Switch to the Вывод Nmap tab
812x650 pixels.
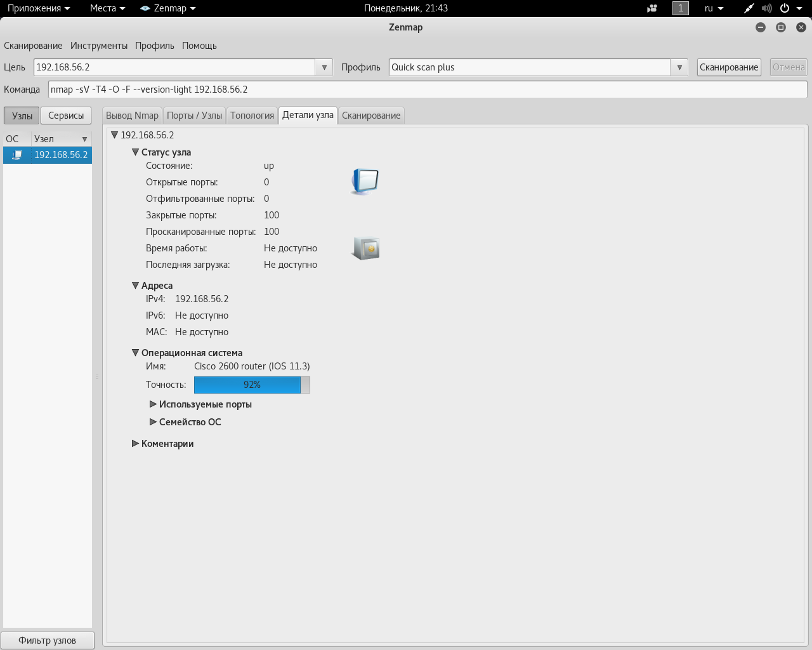pyautogui.click(x=132, y=116)
